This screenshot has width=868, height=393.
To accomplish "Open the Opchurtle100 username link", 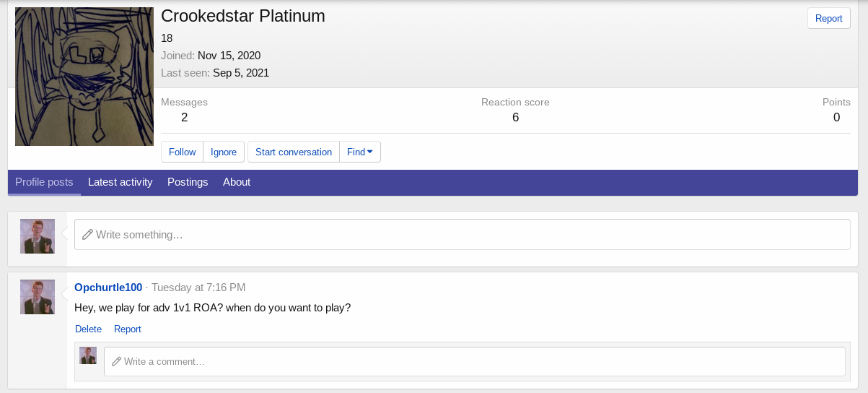I will point(108,288).
